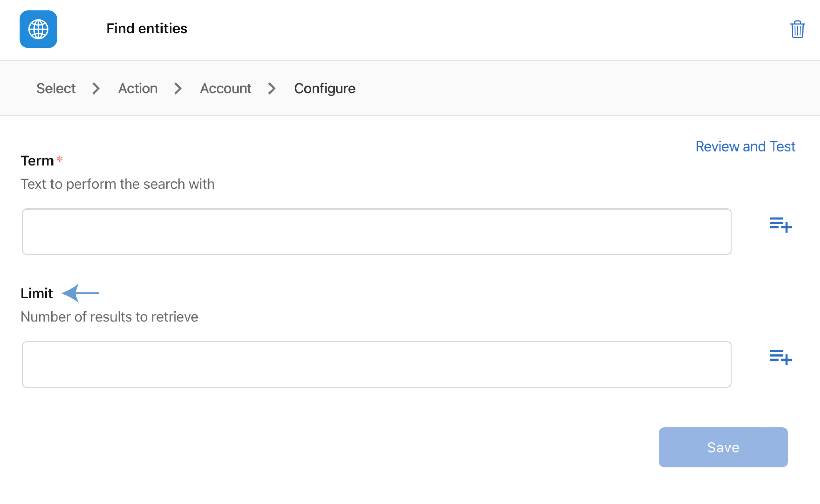Viewport: 820px width, 504px height.
Task: Click the 'Number of results to retrieve' hint
Action: click(x=109, y=317)
